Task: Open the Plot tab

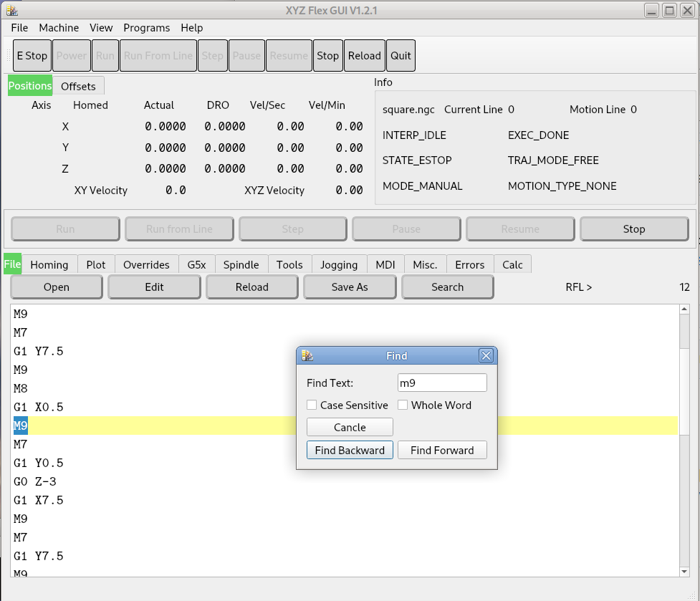Action: pyautogui.click(x=96, y=264)
